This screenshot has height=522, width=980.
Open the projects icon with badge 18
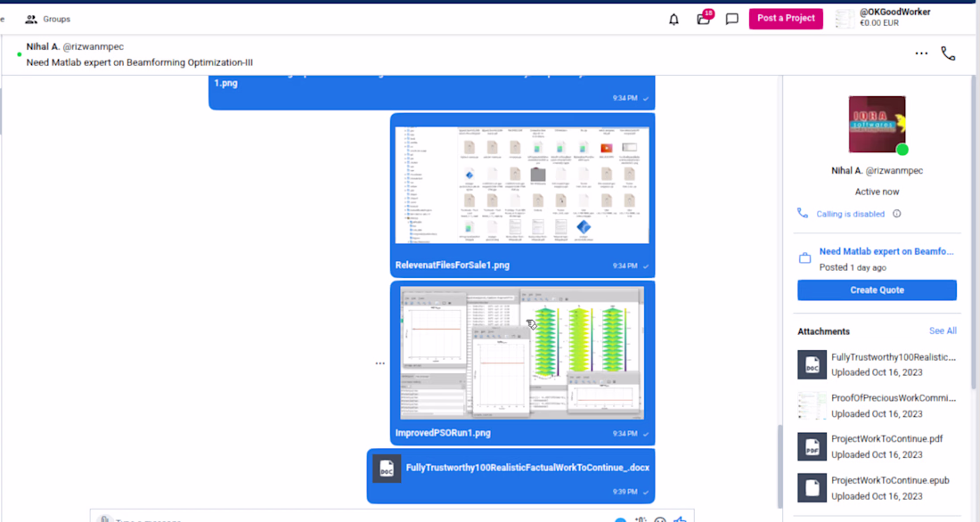(704, 19)
